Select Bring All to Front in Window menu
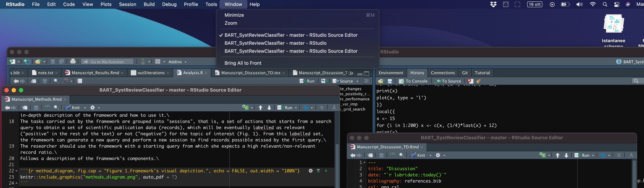This screenshot has width=644, height=188. pyautogui.click(x=243, y=63)
